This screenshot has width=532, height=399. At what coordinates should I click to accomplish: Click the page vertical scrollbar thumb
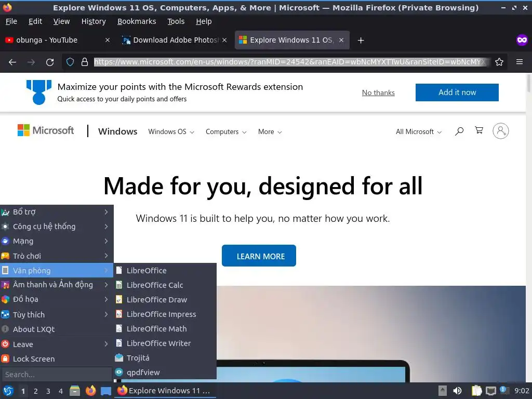click(x=528, y=83)
